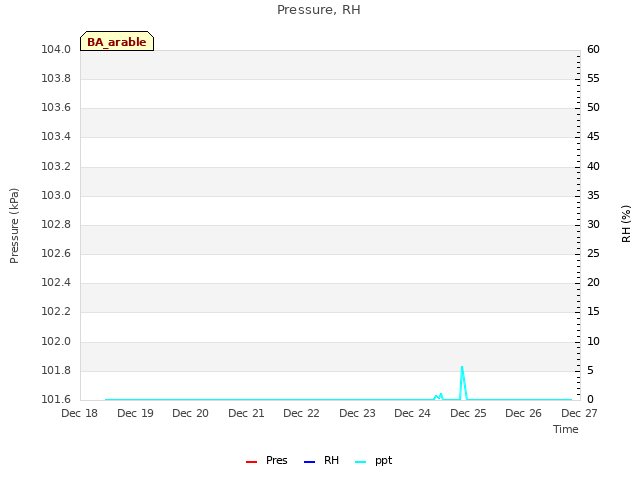Click the ppt legend entry
Image resolution: width=640 pixels, height=480 pixels.
coord(373,460)
